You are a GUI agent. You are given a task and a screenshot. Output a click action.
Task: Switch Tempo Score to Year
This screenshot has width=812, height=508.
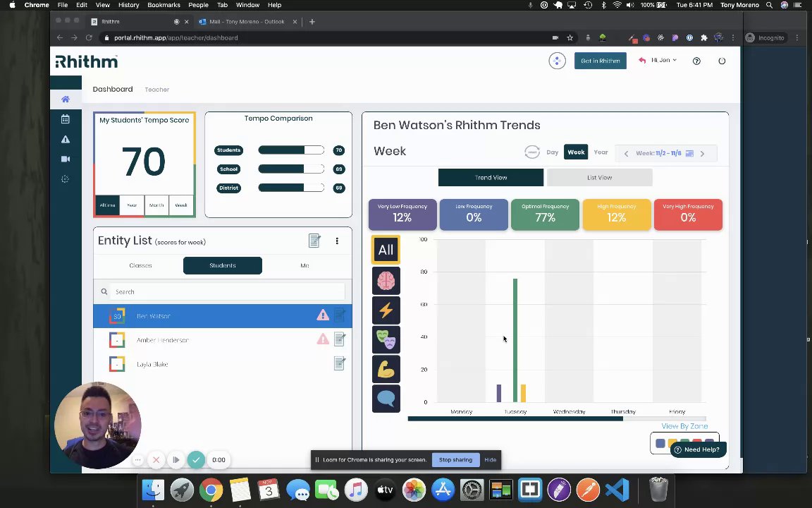(132, 205)
